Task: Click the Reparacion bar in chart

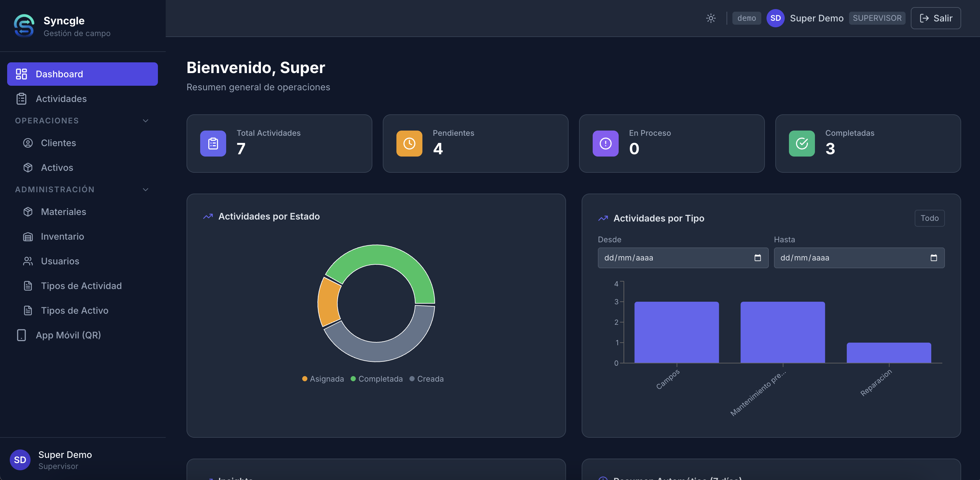Action: [889, 353]
